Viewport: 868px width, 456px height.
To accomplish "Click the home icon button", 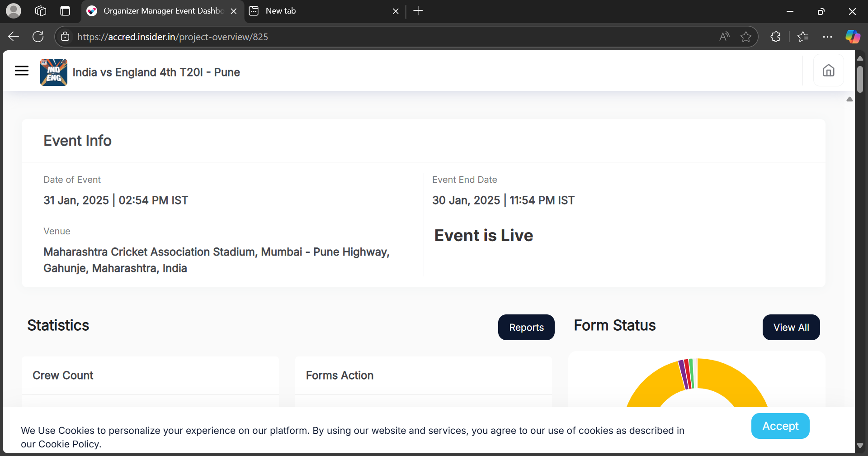I will [x=828, y=71].
